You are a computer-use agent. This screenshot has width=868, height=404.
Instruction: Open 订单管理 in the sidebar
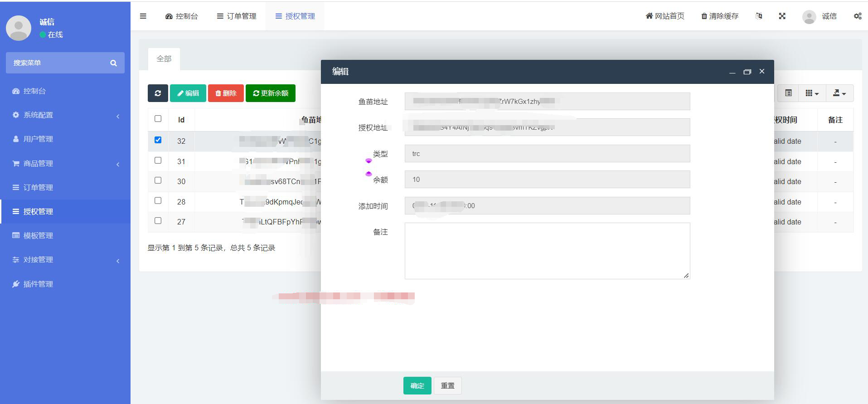[65, 188]
